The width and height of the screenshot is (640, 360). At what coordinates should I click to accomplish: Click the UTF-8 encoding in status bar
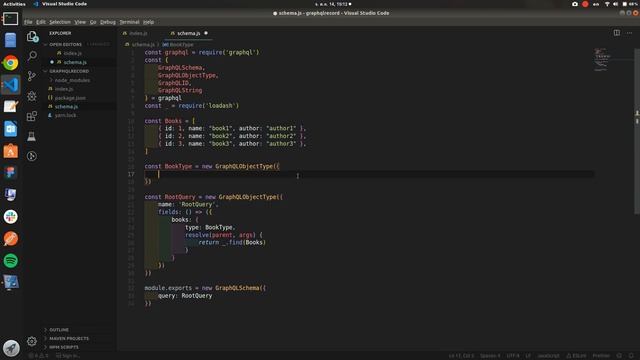(x=513, y=356)
